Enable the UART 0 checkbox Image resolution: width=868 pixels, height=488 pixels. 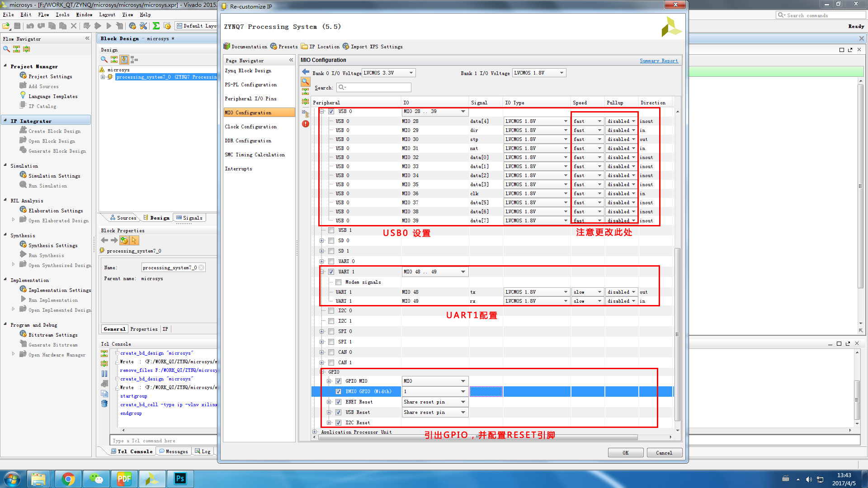coord(331,261)
